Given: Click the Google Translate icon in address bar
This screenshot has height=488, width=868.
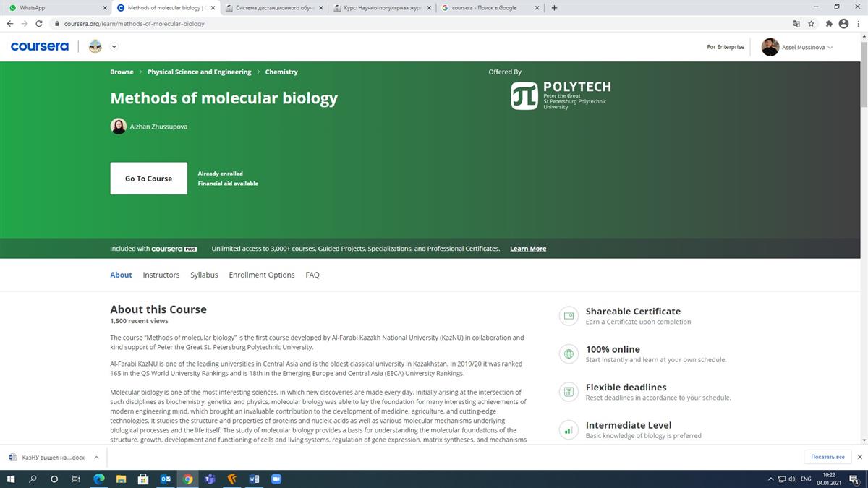Looking at the screenshot, I should (x=796, y=23).
